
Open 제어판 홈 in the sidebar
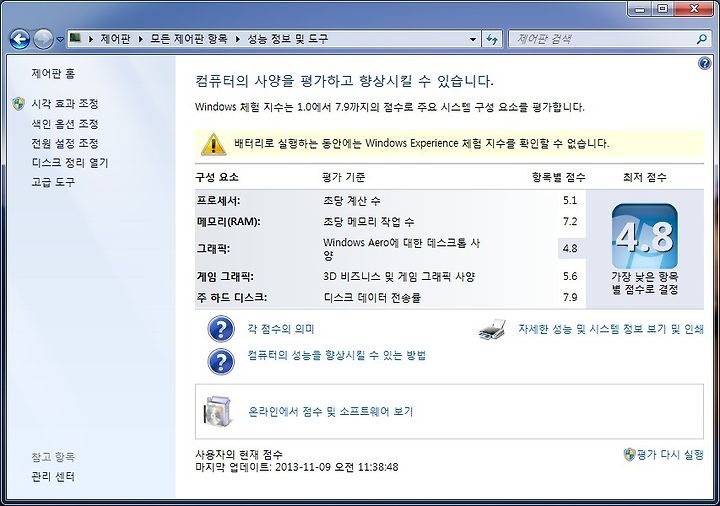(x=53, y=73)
